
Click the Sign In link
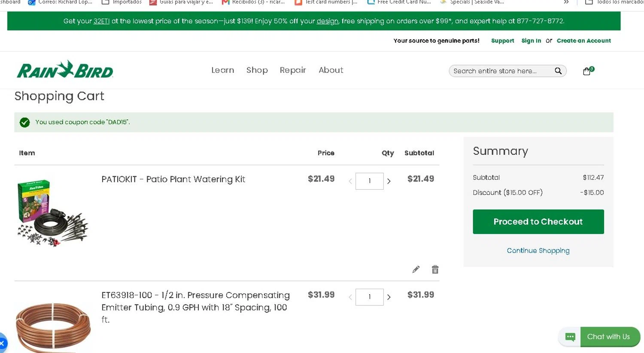pyautogui.click(x=531, y=41)
